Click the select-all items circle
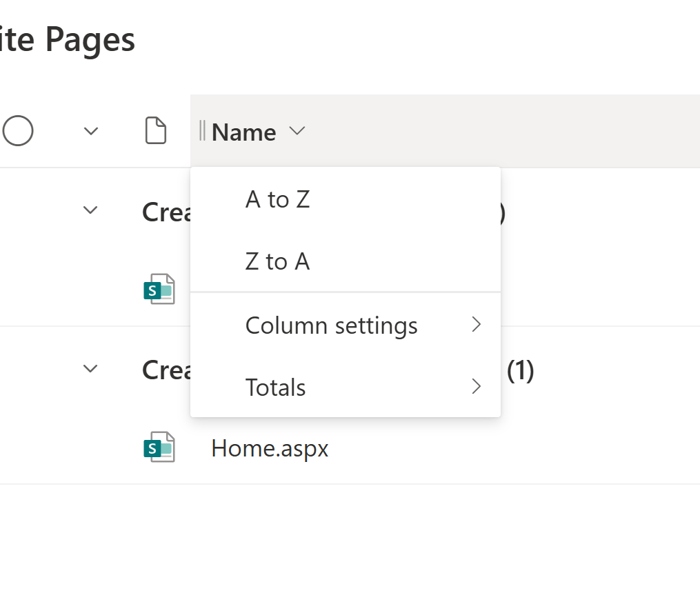 18,130
